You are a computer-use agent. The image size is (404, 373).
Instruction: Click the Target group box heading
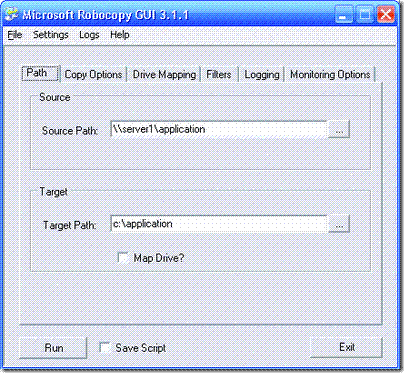pyautogui.click(x=54, y=192)
